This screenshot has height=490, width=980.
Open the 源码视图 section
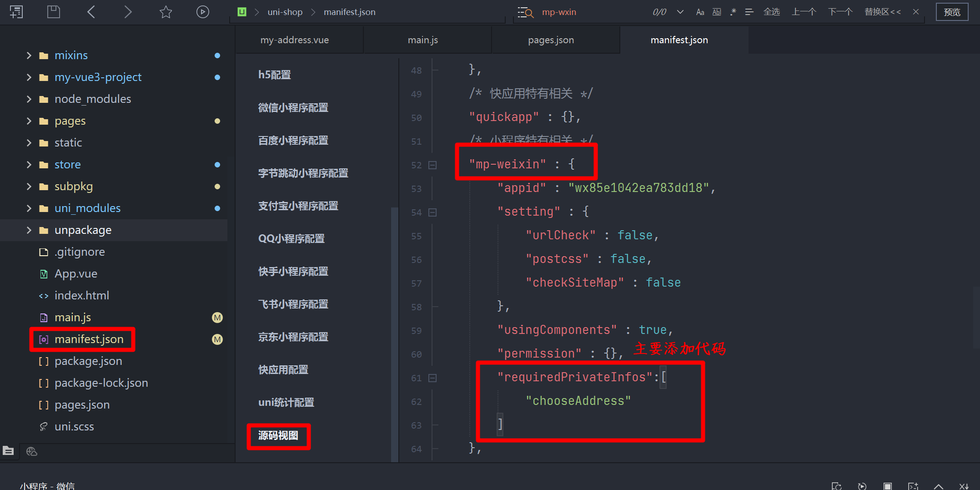[278, 436]
